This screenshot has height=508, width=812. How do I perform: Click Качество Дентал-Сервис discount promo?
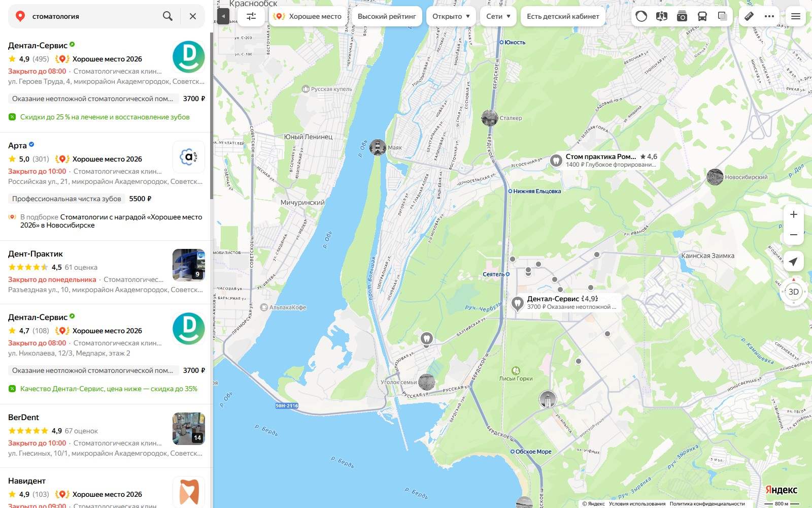click(109, 389)
